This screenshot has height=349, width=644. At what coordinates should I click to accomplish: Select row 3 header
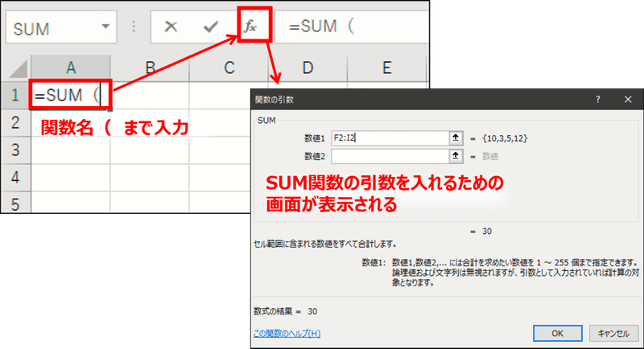tap(15, 150)
